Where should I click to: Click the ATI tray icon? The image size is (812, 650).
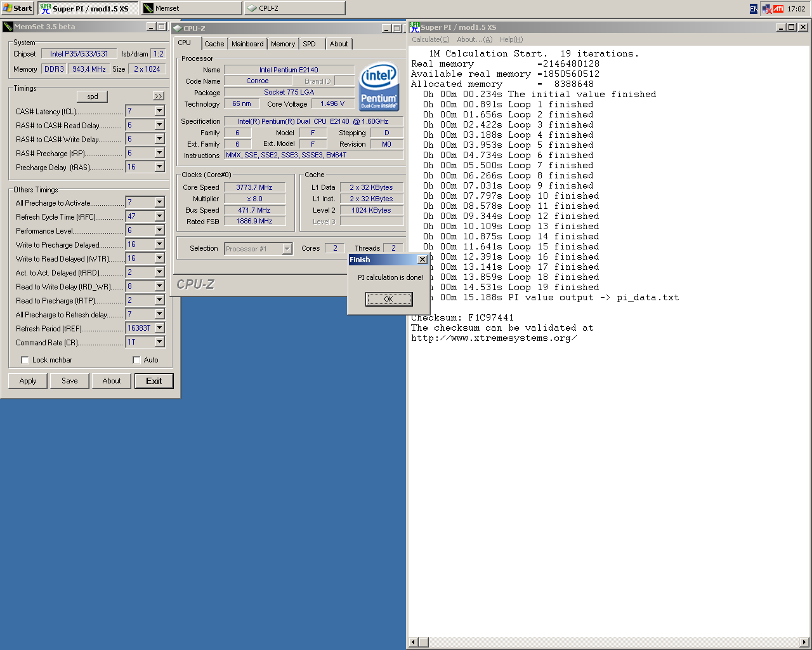778,9
